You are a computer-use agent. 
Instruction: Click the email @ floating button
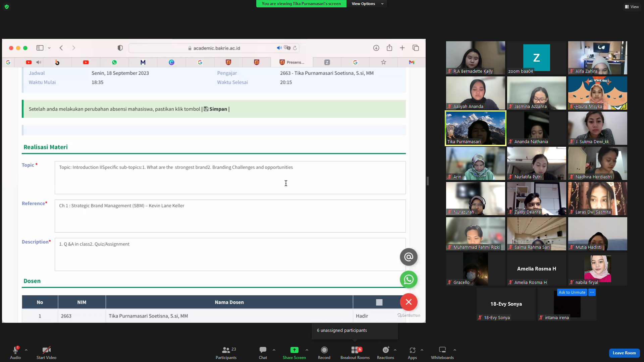click(409, 257)
